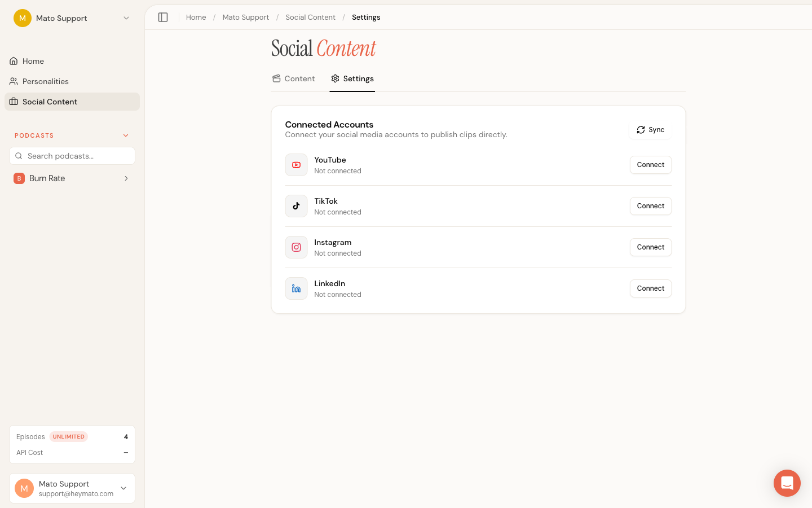Click the Episodes label
This screenshot has width=812, height=508.
coord(30,437)
